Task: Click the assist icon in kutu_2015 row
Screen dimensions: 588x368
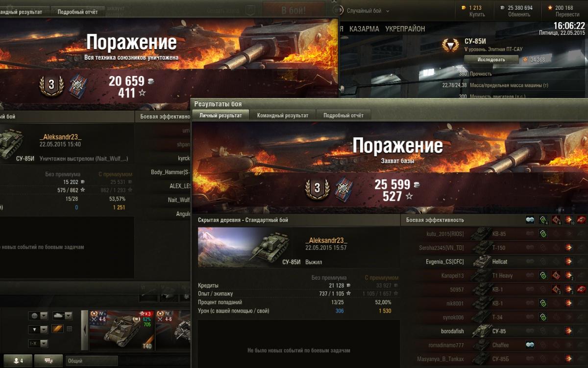Action: (x=543, y=234)
